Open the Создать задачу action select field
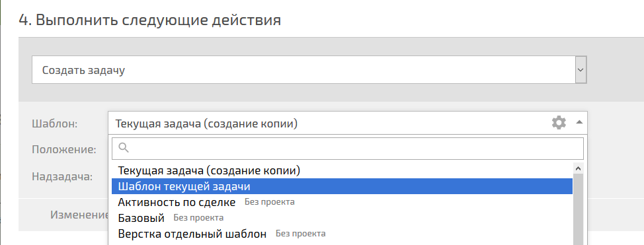 pos(309,70)
